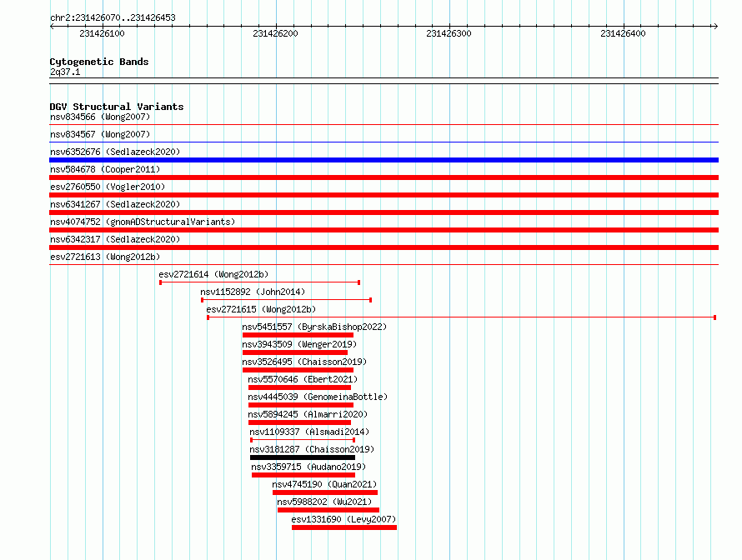Image resolution: width=742 pixels, height=560 pixels.
Task: Select the Cytogenetic Bands track heading
Action: point(99,62)
